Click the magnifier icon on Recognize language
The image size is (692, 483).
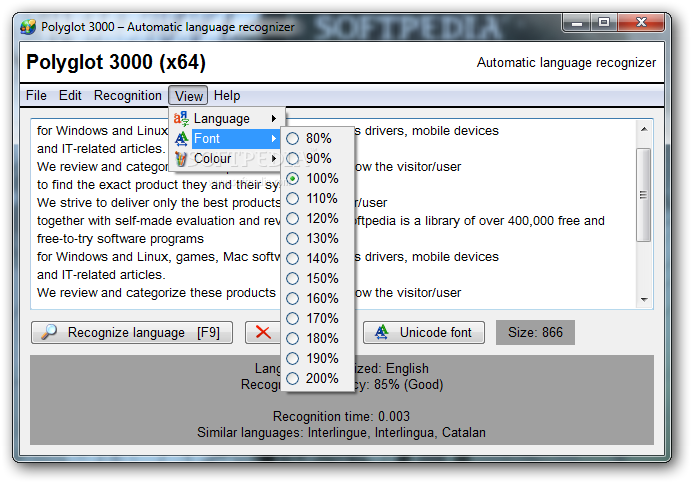tap(49, 332)
